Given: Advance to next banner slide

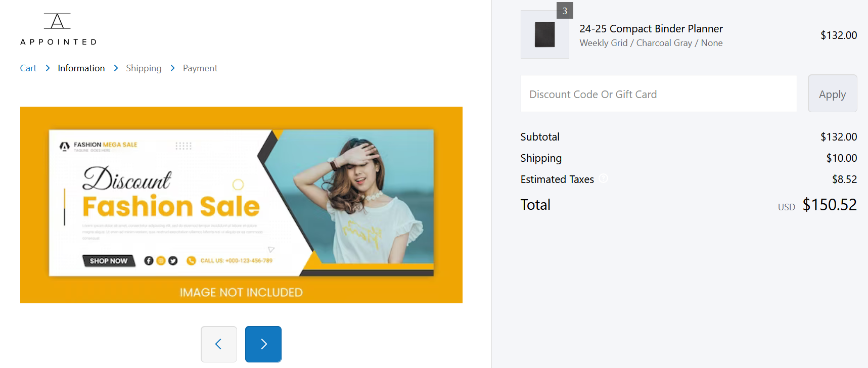Looking at the screenshot, I should point(263,344).
